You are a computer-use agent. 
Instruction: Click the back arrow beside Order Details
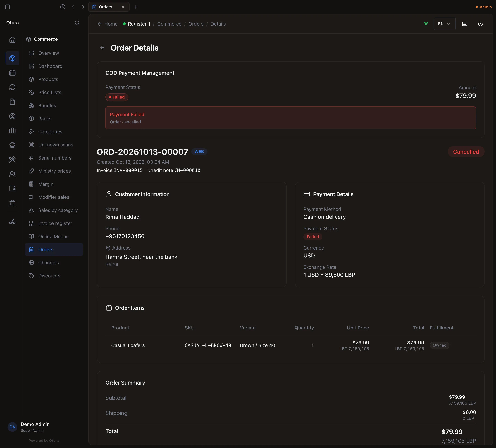(102, 48)
